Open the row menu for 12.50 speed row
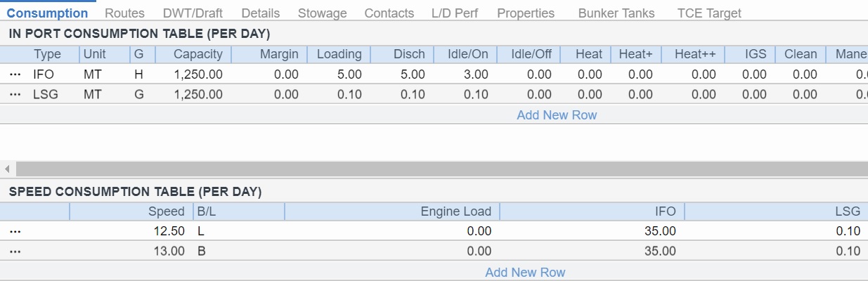The image size is (868, 281). point(15,231)
